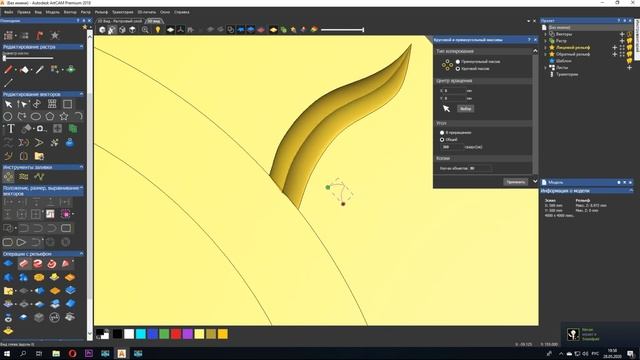This screenshot has width=640, height=360.
Task: Pick the cyan color swatch
Action: 141,334
